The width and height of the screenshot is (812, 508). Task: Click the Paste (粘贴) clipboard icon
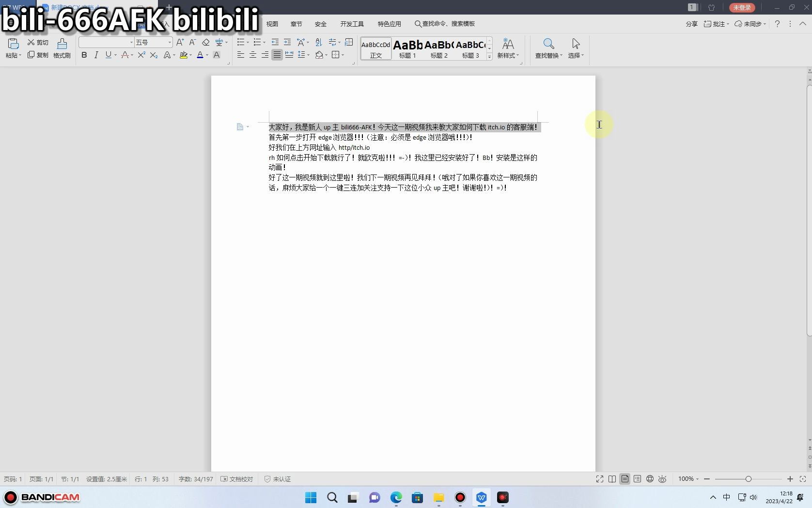[13, 44]
